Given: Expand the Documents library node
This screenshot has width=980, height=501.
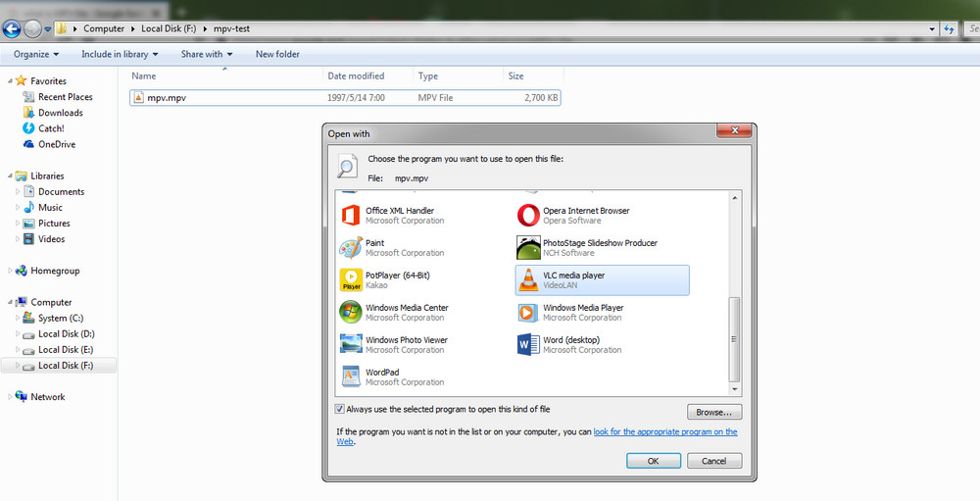Looking at the screenshot, I should 18,191.
